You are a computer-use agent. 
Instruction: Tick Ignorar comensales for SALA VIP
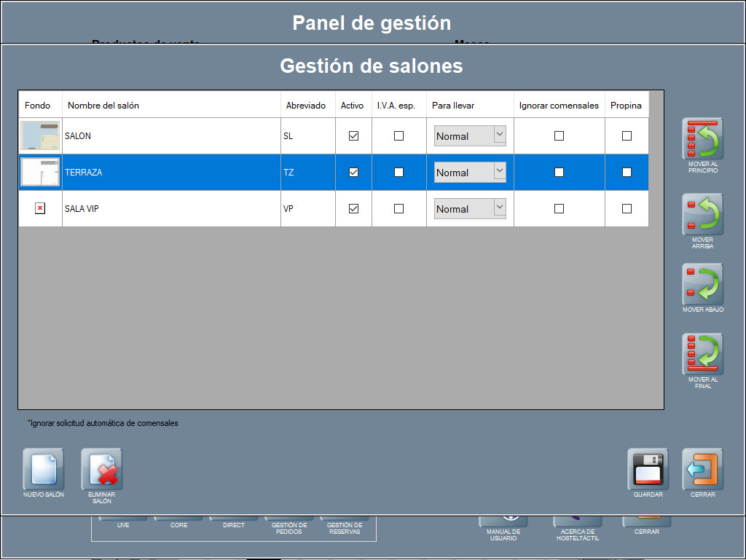coord(559,209)
